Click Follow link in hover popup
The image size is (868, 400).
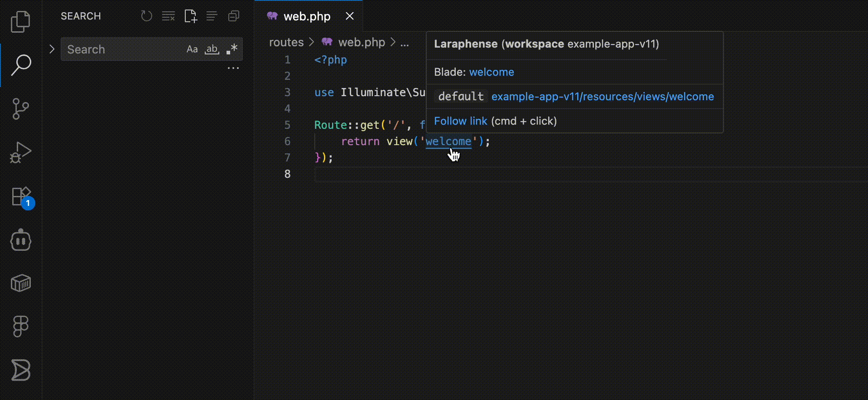pyautogui.click(x=460, y=121)
